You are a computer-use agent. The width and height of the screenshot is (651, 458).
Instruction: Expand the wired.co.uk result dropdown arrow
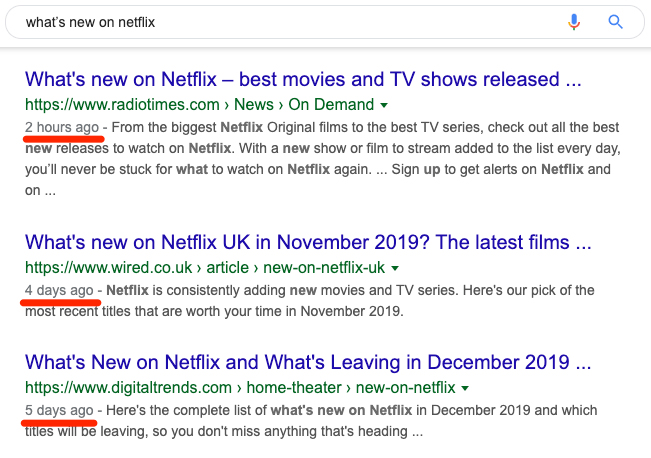(x=395, y=269)
